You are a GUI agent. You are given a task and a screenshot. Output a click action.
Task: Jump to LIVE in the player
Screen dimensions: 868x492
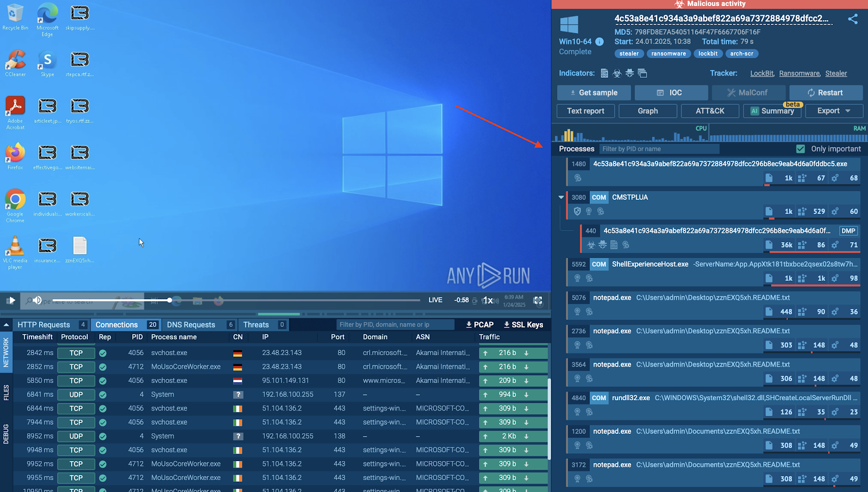pyautogui.click(x=436, y=300)
